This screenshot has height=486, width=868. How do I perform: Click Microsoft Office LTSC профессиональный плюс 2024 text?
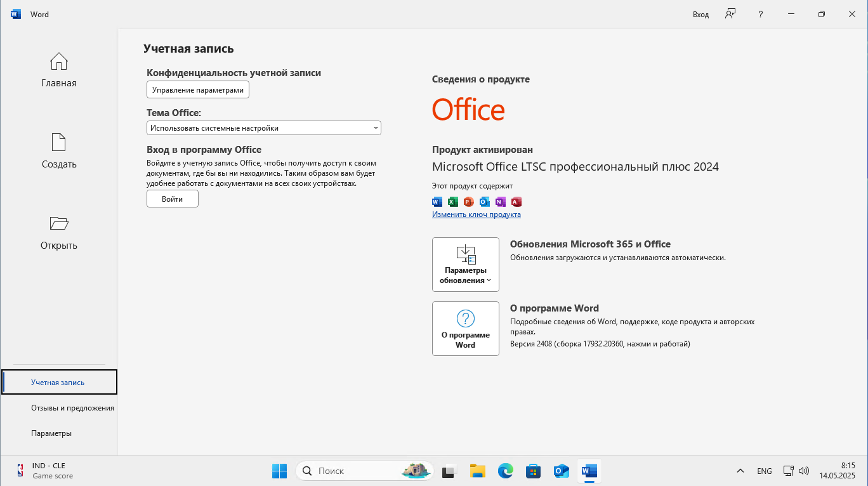575,167
